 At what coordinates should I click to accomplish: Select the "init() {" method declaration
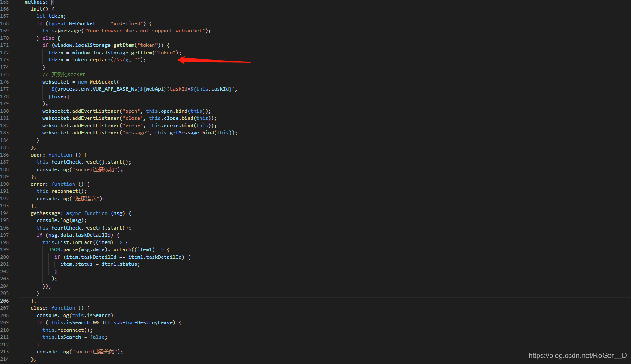[42, 9]
